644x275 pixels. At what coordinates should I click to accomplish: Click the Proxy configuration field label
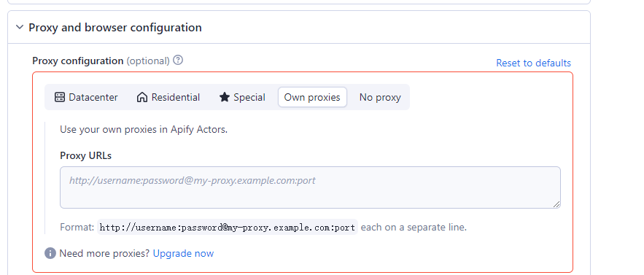tap(77, 61)
